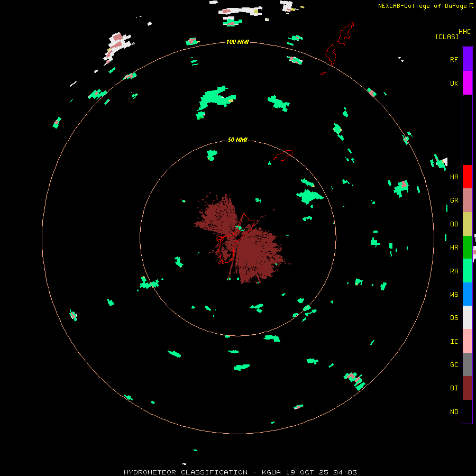Select the GR pink legend swatch
The image size is (476, 476).
(x=467, y=200)
